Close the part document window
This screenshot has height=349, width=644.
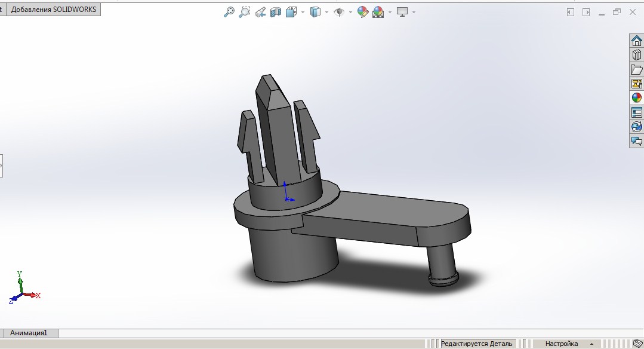click(x=633, y=13)
